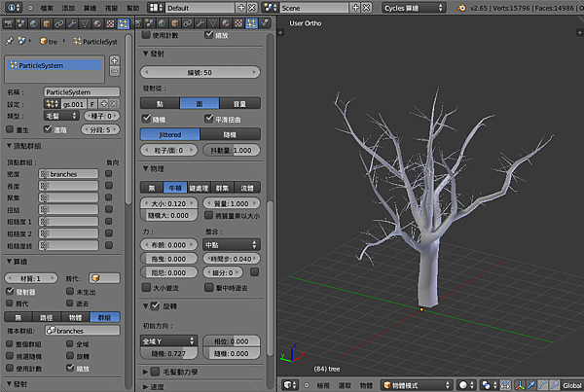The height and width of the screenshot is (392, 584).
Task: Open the 物體模式 mode dropdown
Action: tap(417, 385)
